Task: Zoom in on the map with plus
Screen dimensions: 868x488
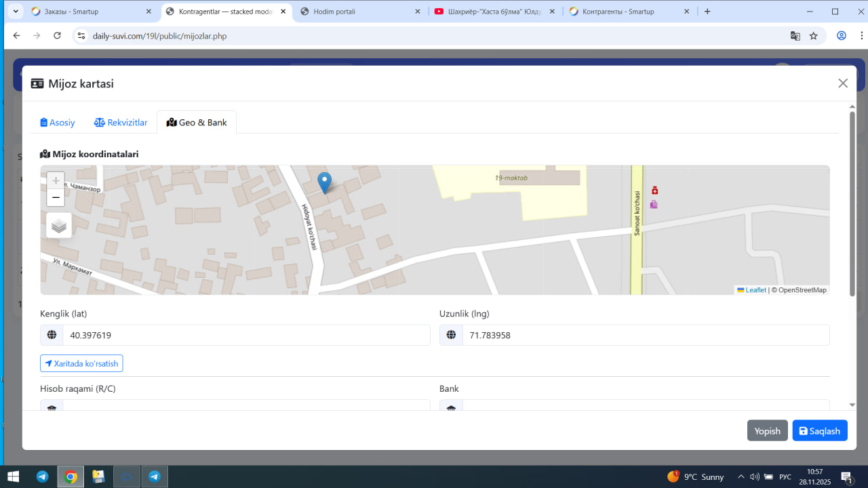Action: tap(56, 180)
